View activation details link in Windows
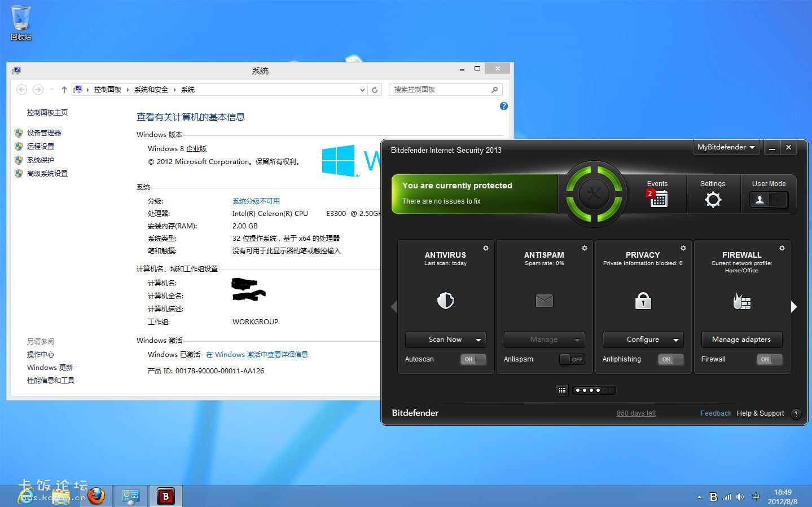This screenshot has height=507, width=812. point(257,355)
